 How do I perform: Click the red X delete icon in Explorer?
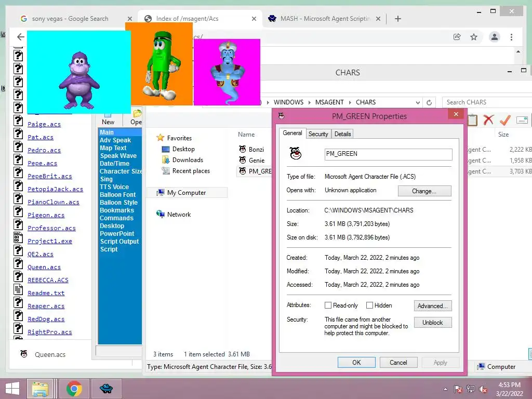pos(488,120)
